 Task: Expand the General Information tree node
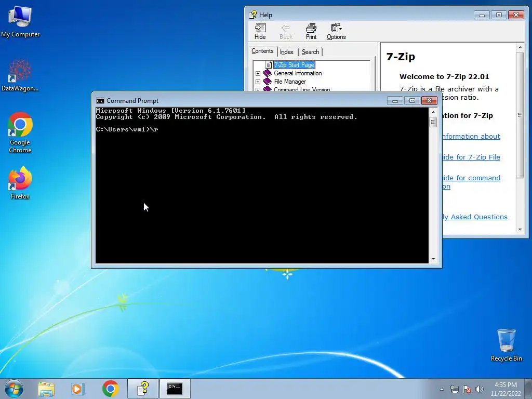[258, 73]
